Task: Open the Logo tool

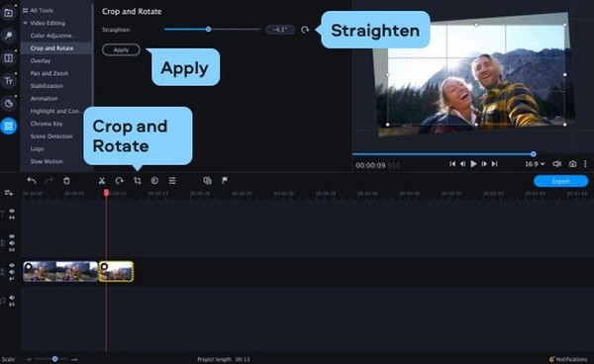Action: 38,149
